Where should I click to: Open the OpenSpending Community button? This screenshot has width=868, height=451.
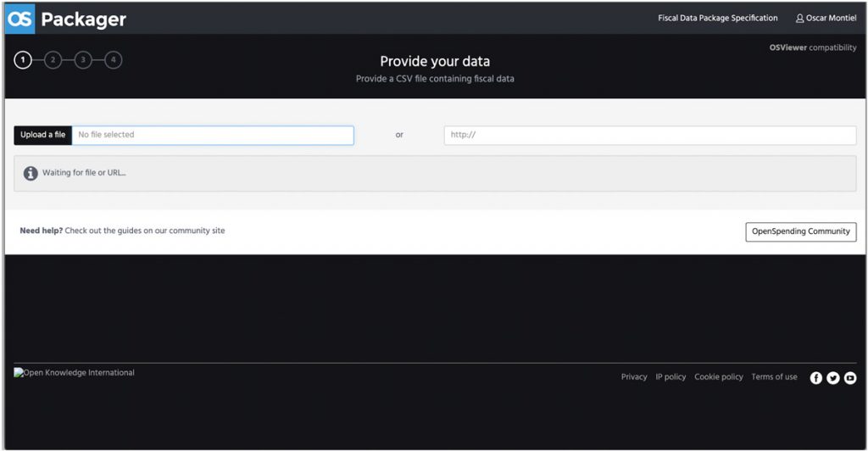tap(800, 232)
